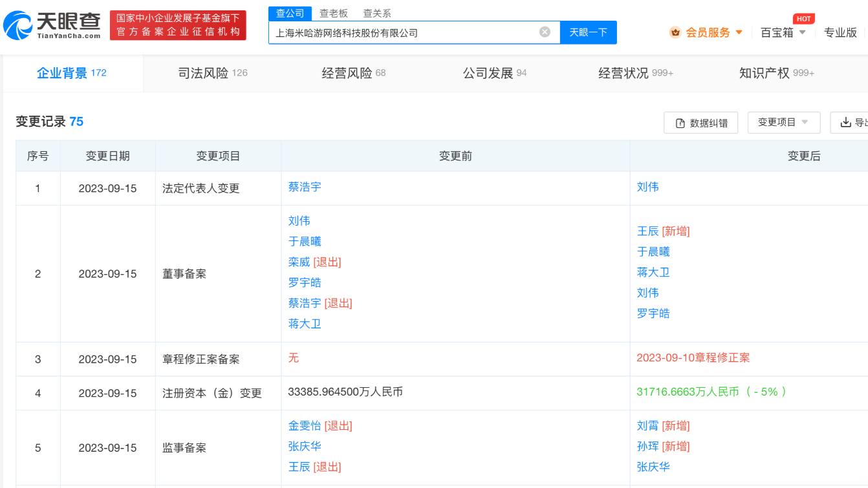868x488 pixels.
Task: Open the 变更项目 filter dropdown
Action: coord(783,122)
